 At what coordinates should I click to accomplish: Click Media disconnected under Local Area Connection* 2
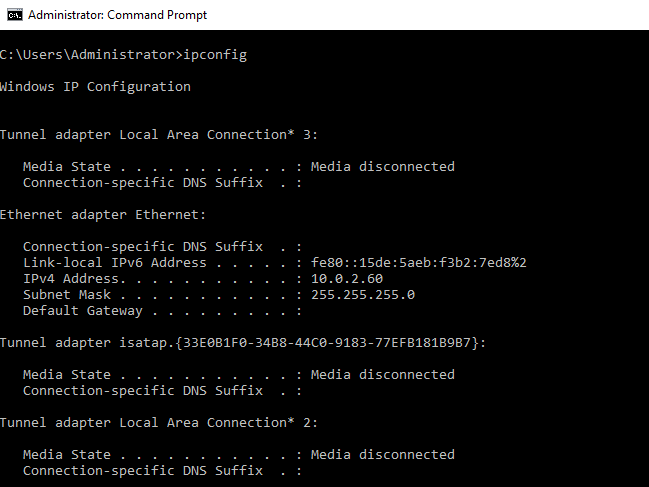tap(383, 454)
